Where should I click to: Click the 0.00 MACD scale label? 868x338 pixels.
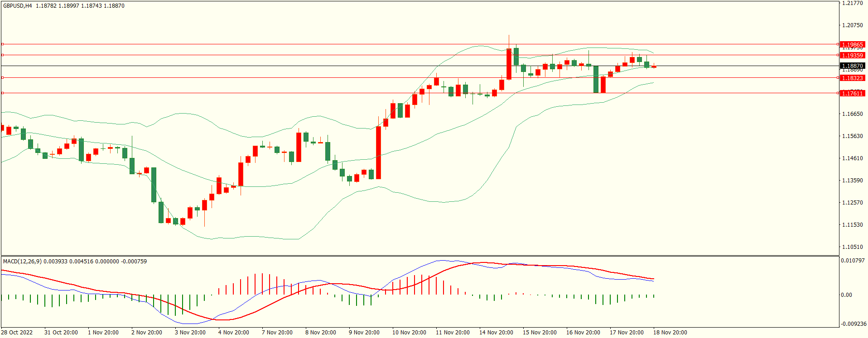(846, 295)
